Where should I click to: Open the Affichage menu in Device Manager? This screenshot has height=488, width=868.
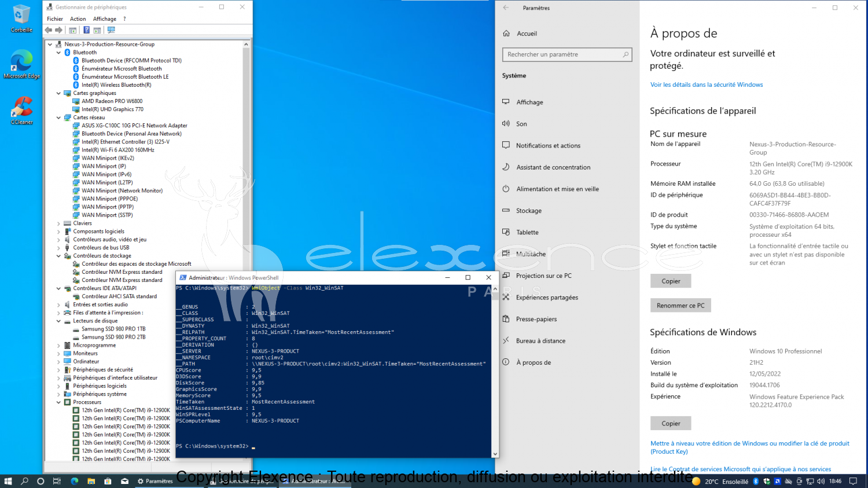(105, 19)
